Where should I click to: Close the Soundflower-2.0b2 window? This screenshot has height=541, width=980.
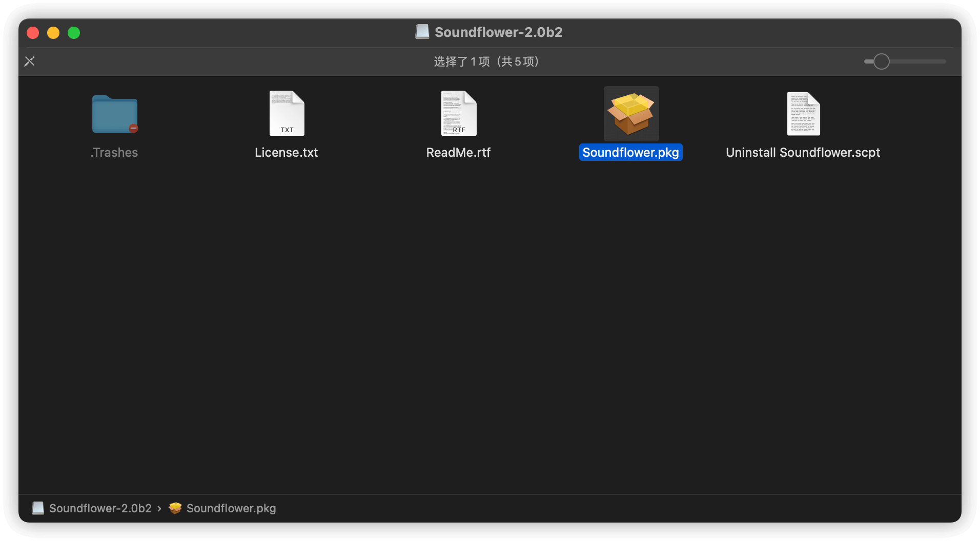(x=33, y=33)
